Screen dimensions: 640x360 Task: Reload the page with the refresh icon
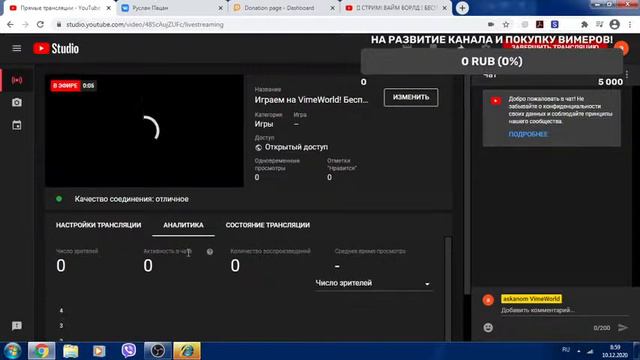(x=40, y=24)
